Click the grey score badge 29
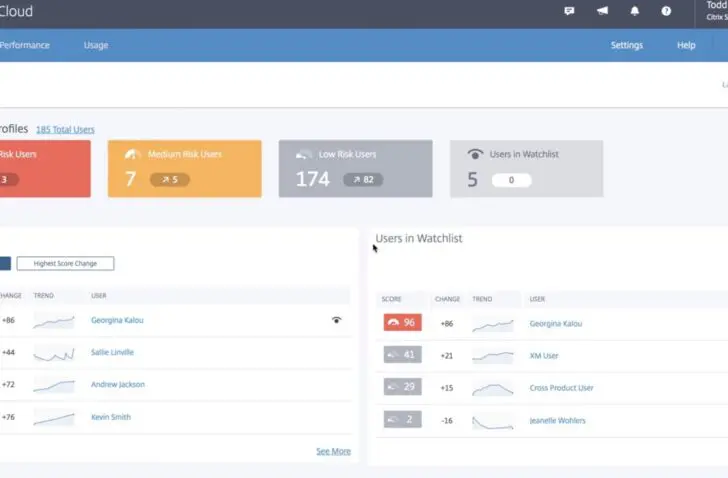Screen dimensions: 728x478 click(403, 387)
